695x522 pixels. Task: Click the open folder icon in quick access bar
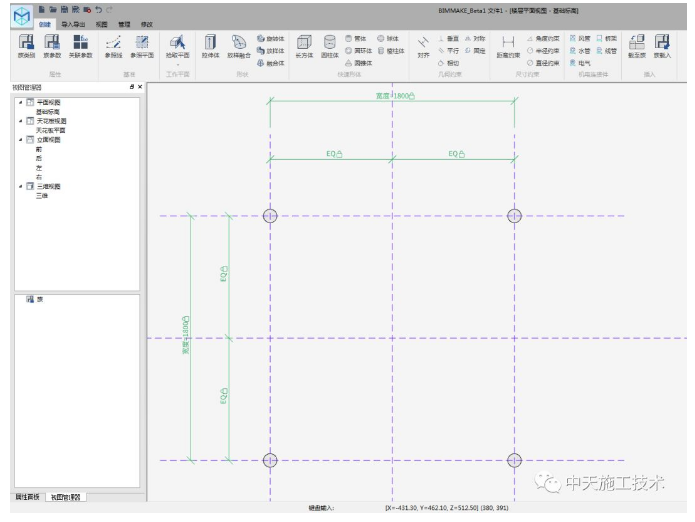[53, 9]
